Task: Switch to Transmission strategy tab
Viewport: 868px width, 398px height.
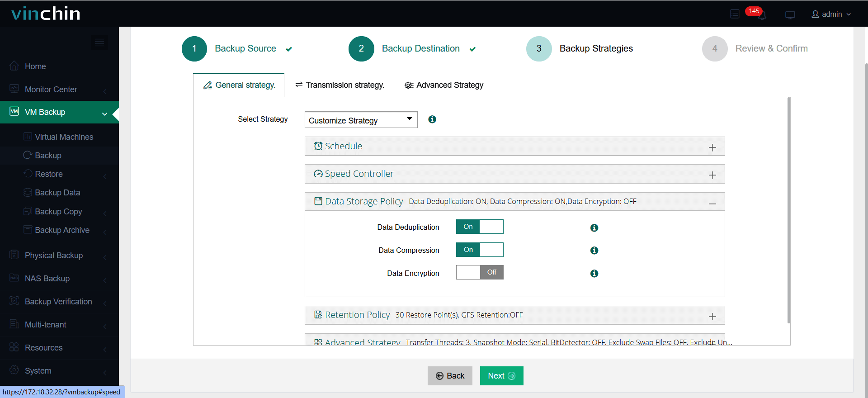Action: (x=340, y=85)
